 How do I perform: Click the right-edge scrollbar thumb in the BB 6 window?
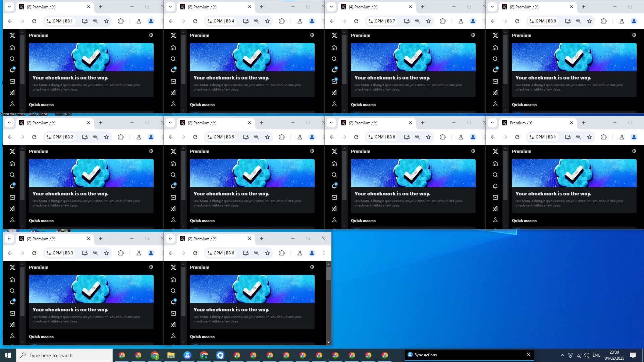328,274
